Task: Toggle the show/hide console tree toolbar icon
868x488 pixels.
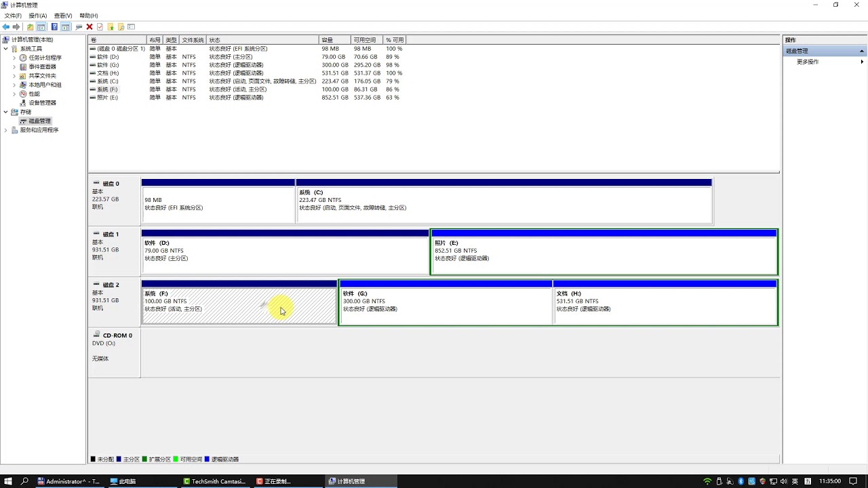Action: (x=41, y=27)
